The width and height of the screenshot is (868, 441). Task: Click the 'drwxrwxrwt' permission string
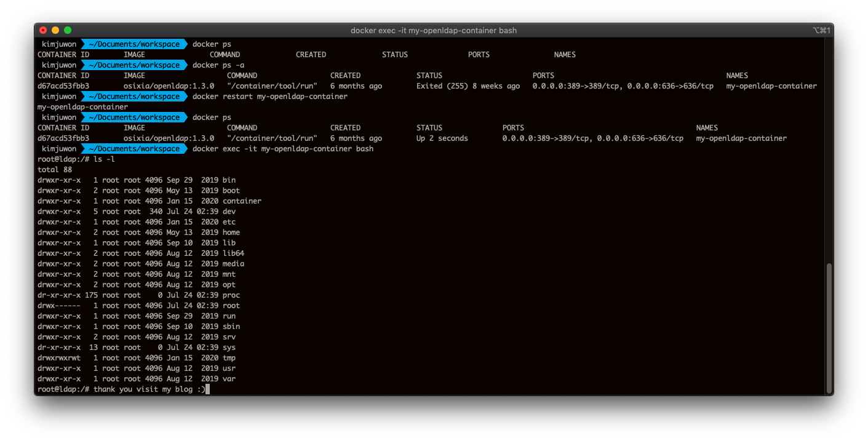pos(59,358)
